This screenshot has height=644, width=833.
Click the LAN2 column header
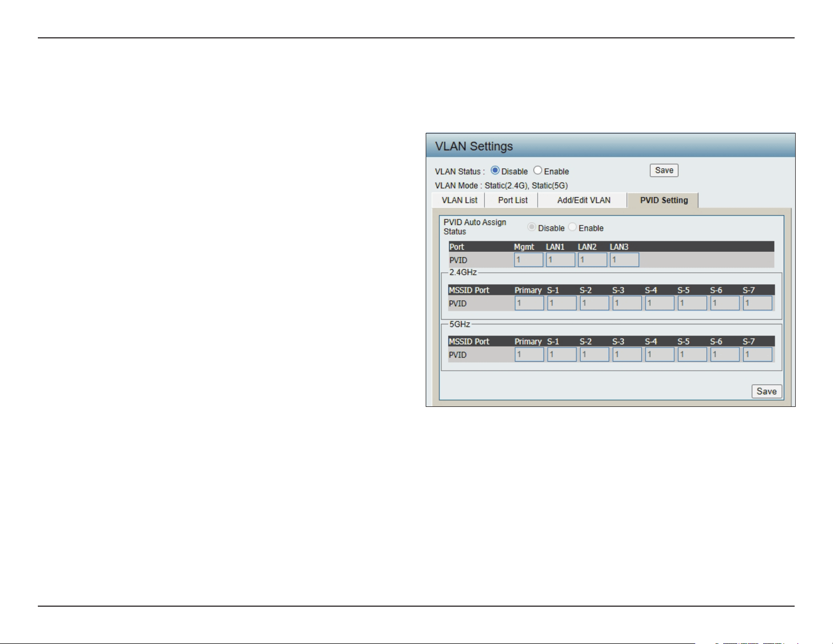[x=587, y=247]
